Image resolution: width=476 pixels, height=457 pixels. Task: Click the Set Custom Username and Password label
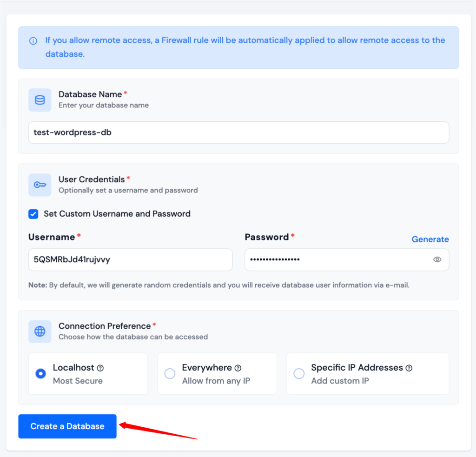(x=117, y=214)
